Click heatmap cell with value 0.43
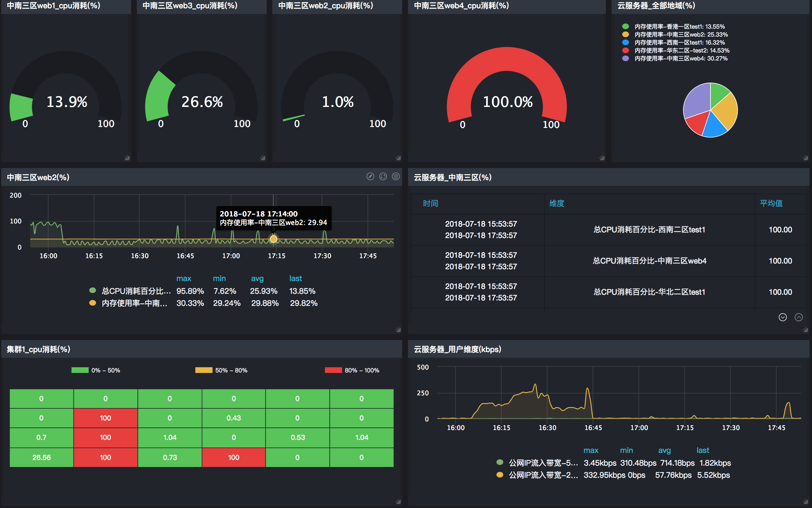 [x=234, y=418]
